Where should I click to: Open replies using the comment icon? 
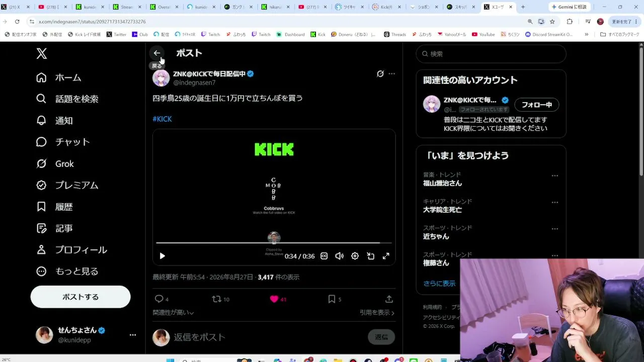pos(159,299)
